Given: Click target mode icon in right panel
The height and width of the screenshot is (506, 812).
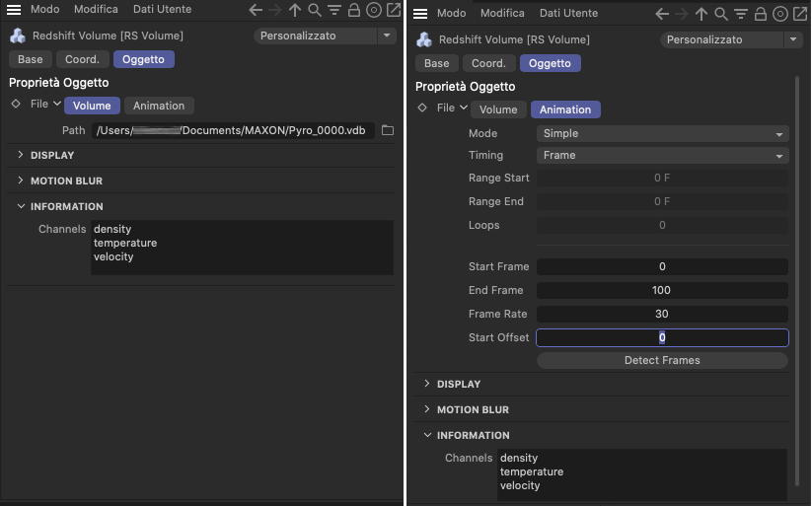Looking at the screenshot, I should pyautogui.click(x=779, y=14).
